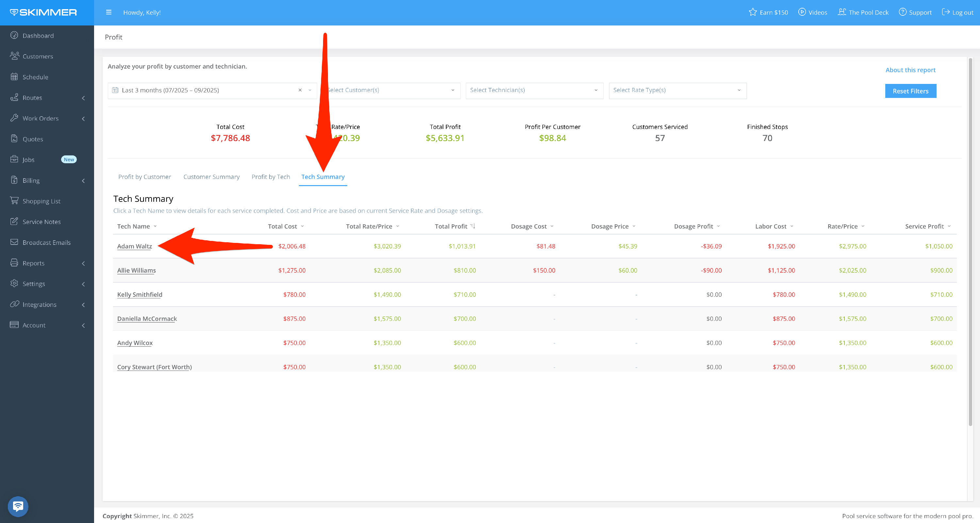The height and width of the screenshot is (523, 980).
Task: Click the hamburger menu icon
Action: pyautogui.click(x=108, y=12)
